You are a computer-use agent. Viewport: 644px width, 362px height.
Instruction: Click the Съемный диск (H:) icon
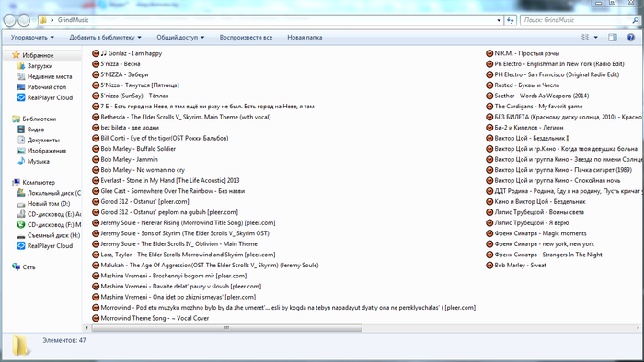tap(21, 236)
